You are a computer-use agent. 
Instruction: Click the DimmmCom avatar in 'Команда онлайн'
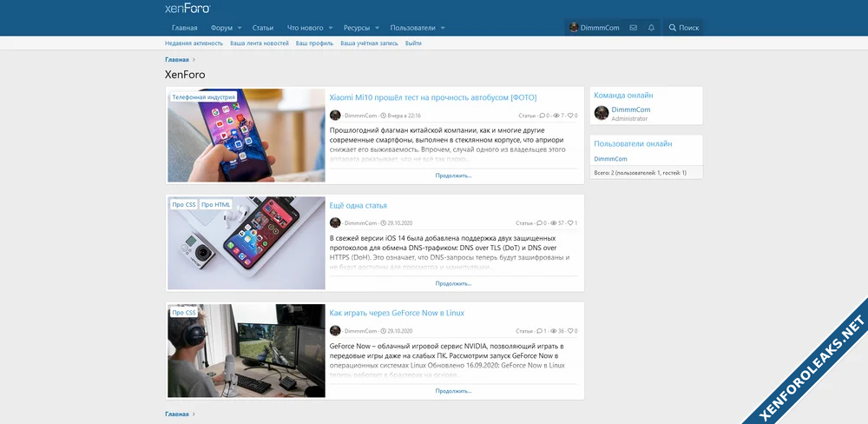(x=601, y=113)
